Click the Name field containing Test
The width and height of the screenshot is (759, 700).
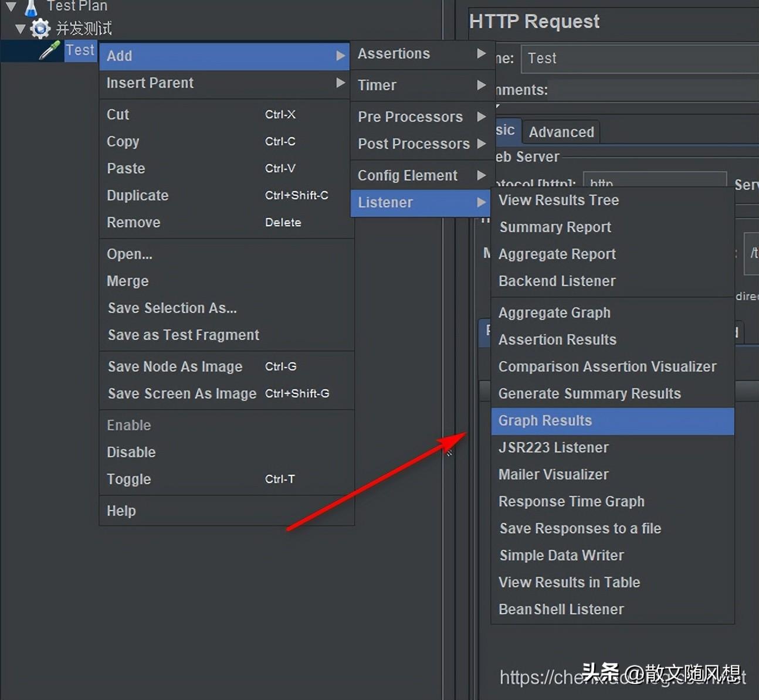pyautogui.click(x=640, y=59)
